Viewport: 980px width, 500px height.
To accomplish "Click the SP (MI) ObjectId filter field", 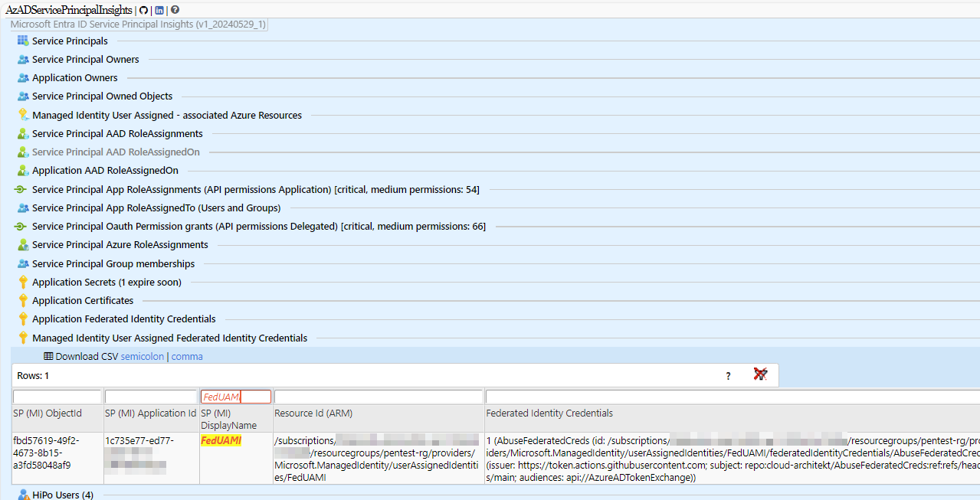I will coord(57,397).
